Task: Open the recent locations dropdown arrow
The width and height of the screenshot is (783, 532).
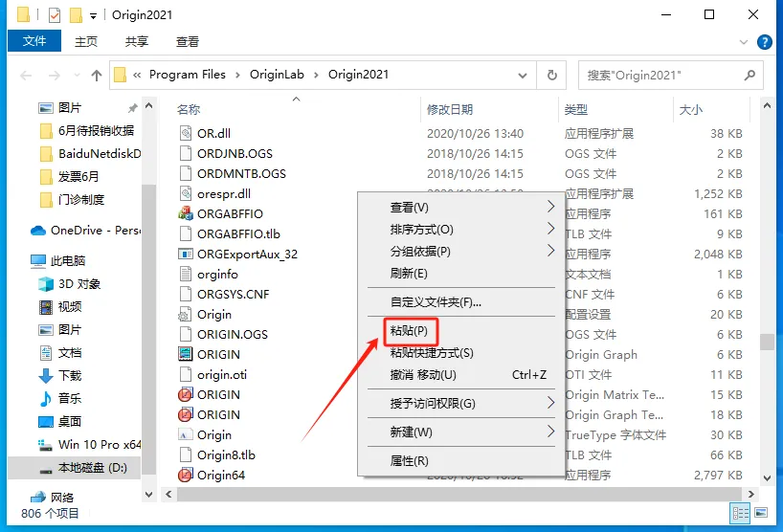Action: (x=77, y=76)
